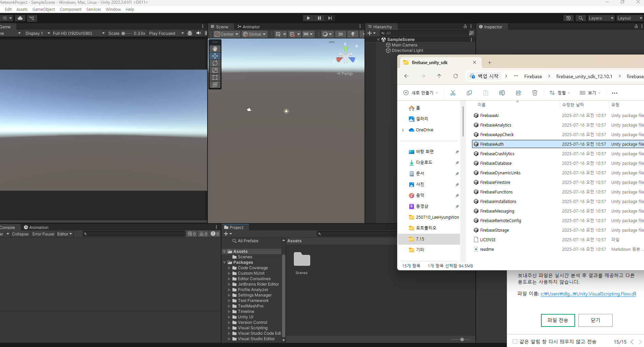
Task: Expand OneDrive in Explorer sidebar
Action: tap(403, 130)
